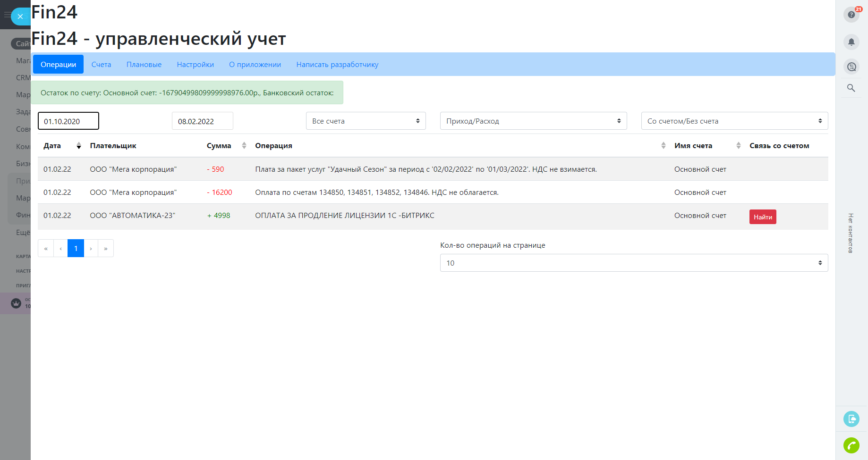This screenshot has width=868, height=460.
Task: Open the chat messages icon
Action: point(851,67)
